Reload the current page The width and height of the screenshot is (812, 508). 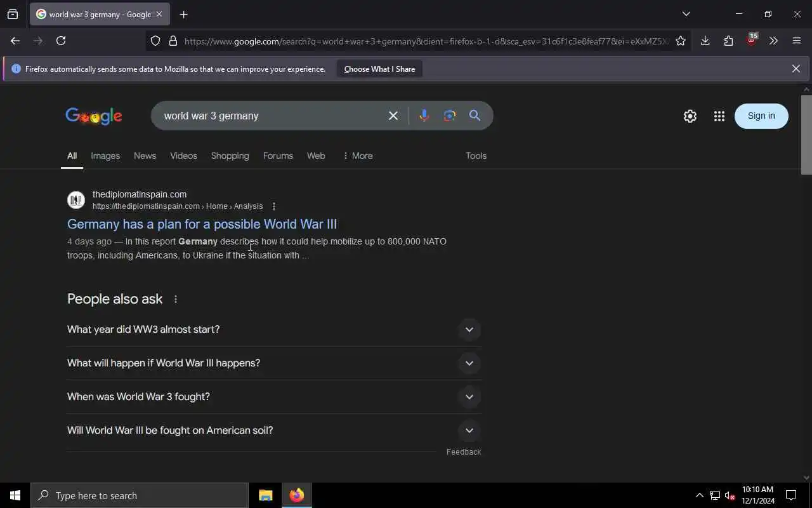(61, 41)
